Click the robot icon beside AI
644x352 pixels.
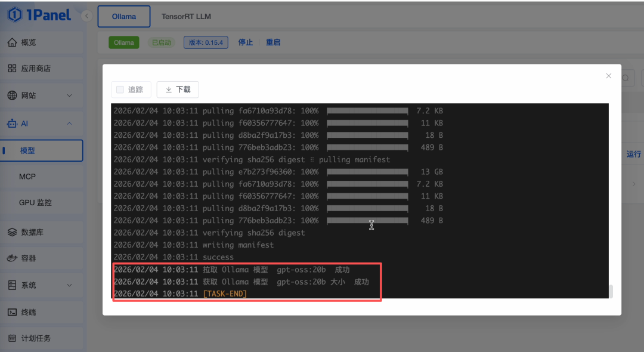click(13, 123)
